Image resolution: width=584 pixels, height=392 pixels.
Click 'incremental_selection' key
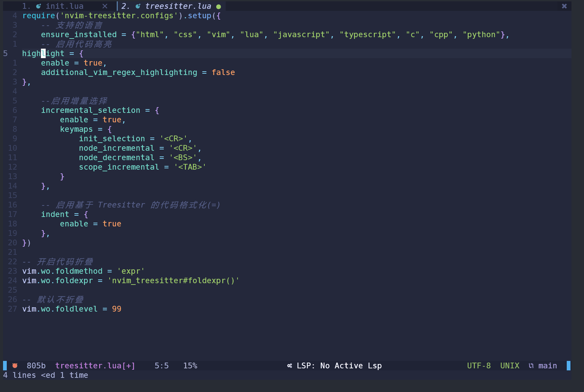coord(91,110)
